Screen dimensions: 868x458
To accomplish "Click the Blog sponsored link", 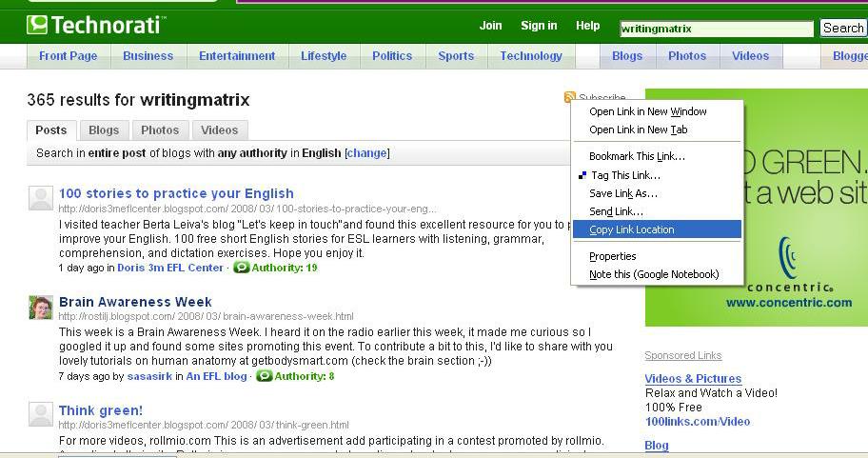I will [657, 446].
